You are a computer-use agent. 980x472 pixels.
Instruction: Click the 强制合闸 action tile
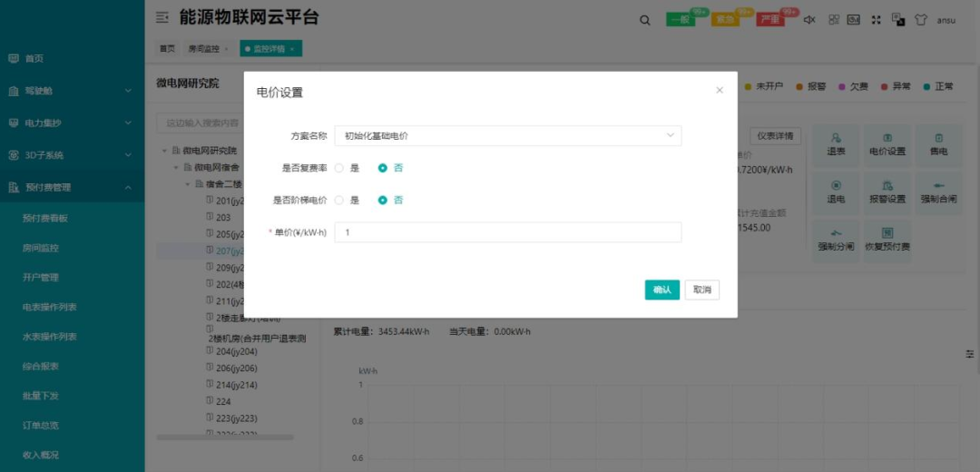point(939,193)
